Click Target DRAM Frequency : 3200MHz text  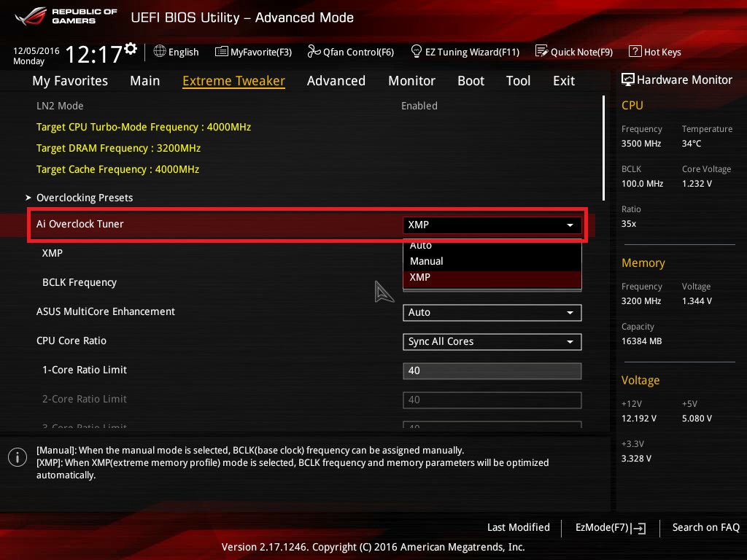(118, 148)
